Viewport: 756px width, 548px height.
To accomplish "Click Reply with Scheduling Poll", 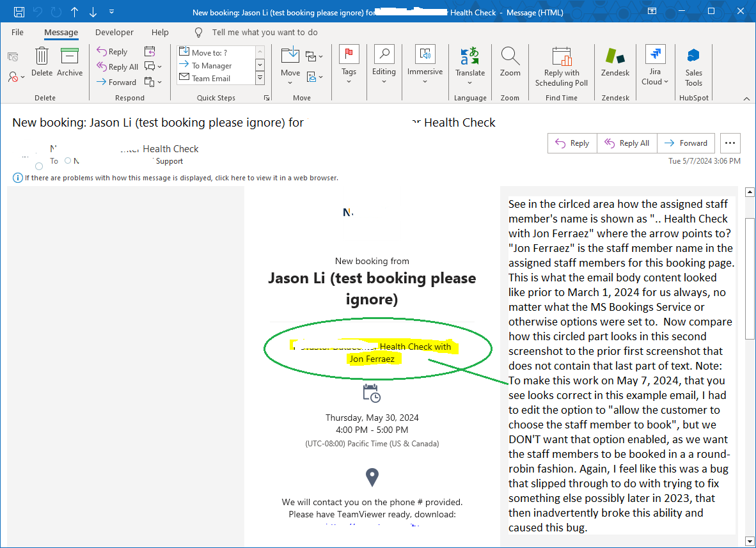I will click(561, 67).
